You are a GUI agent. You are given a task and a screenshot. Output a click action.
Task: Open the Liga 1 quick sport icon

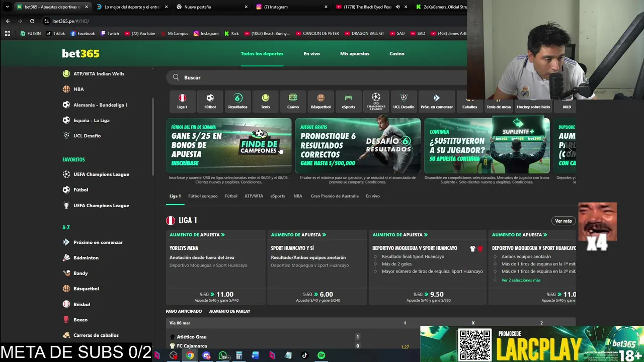click(182, 101)
